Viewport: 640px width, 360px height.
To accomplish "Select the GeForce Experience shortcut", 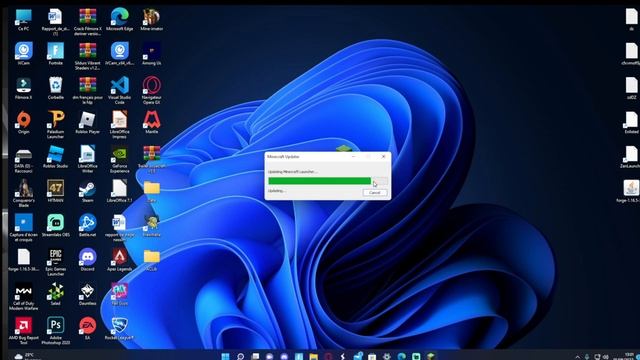I will coord(120,159).
